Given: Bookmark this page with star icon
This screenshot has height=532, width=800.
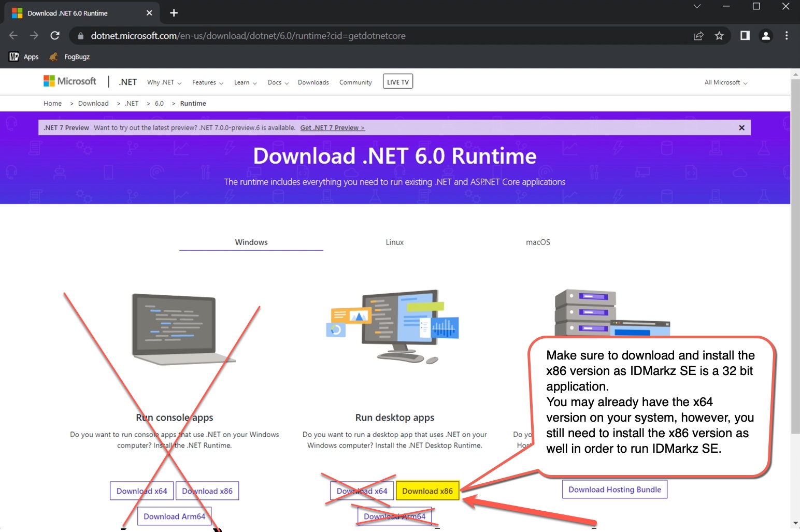Looking at the screenshot, I should [x=719, y=36].
